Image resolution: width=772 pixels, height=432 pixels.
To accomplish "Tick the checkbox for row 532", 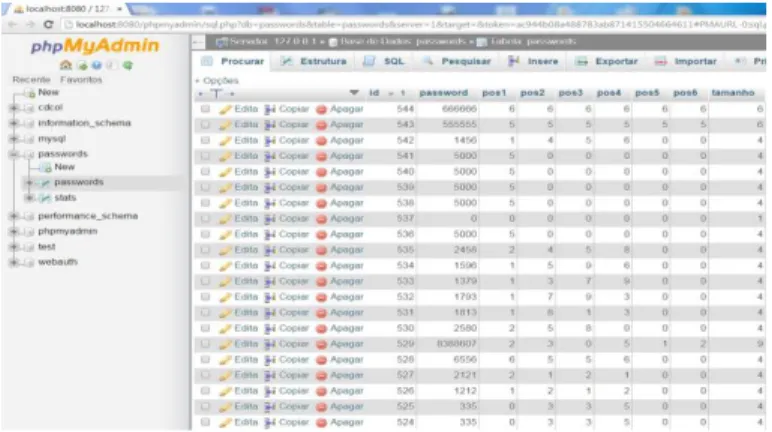I will [205, 297].
